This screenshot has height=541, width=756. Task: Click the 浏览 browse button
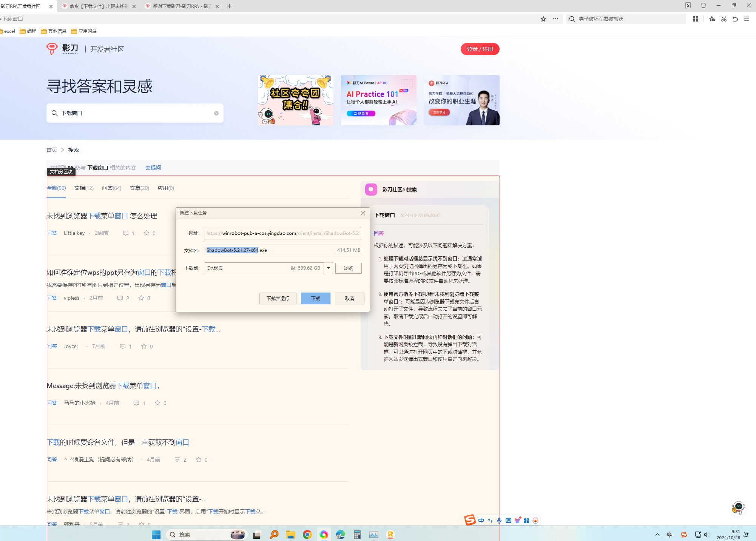pyautogui.click(x=348, y=268)
